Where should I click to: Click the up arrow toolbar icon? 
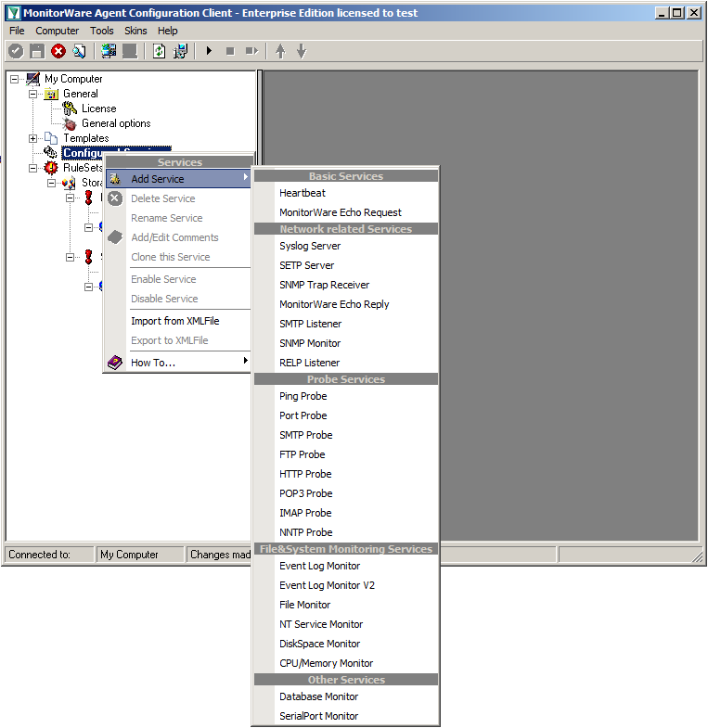280,51
